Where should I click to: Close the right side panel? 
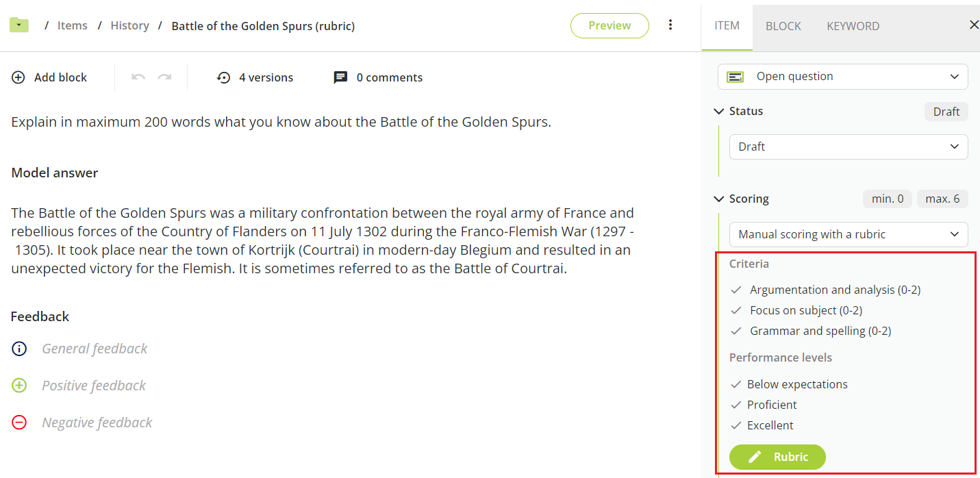[974, 25]
